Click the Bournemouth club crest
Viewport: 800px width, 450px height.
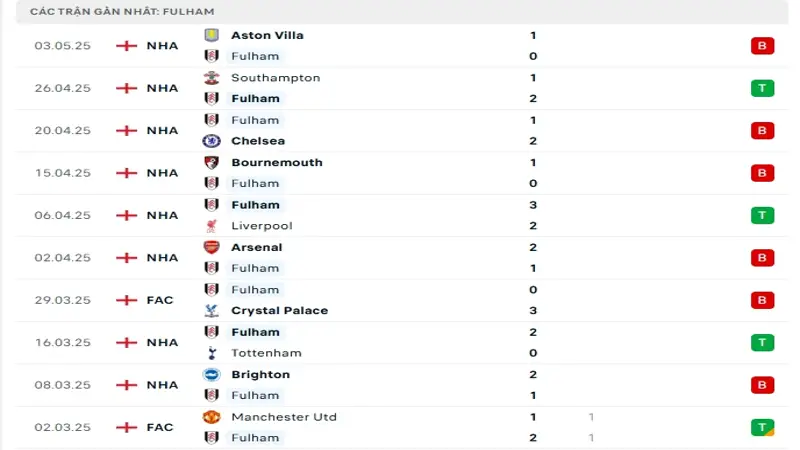[x=211, y=162]
